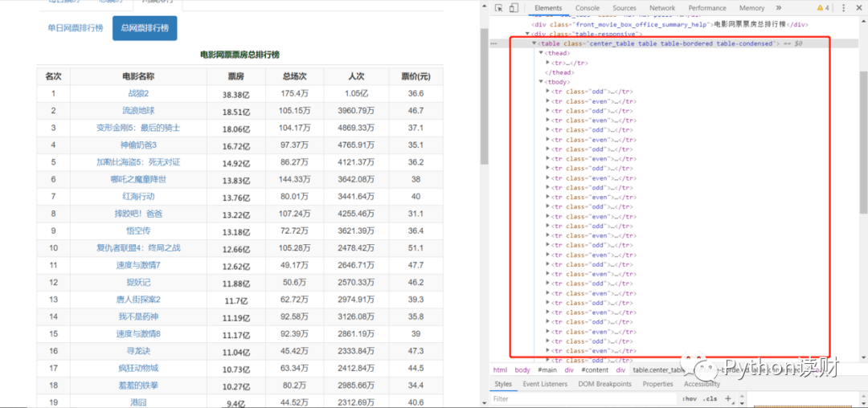This screenshot has width=868, height=408.
Task: Click the 51.1 ticket price cell
Action: [x=416, y=247]
